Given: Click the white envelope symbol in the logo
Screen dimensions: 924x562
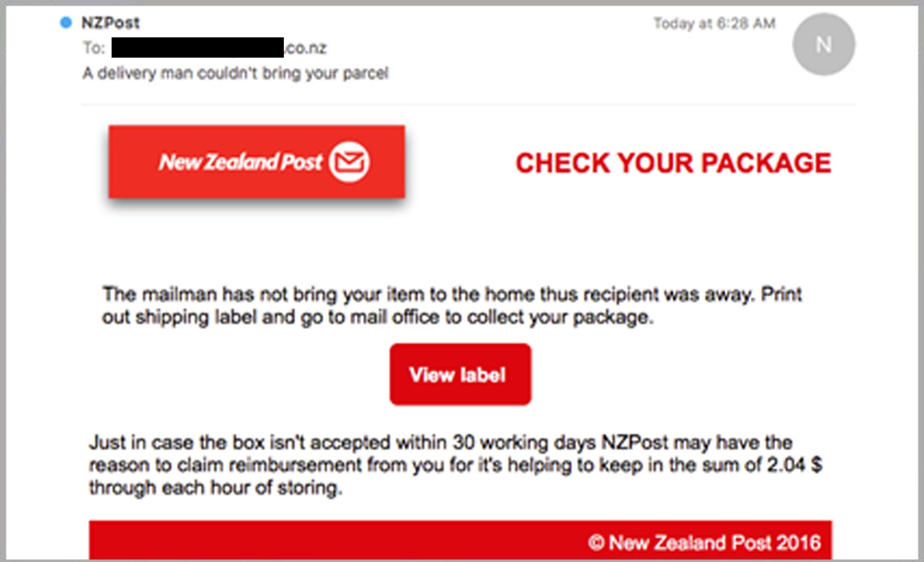Looking at the screenshot, I should click(350, 161).
